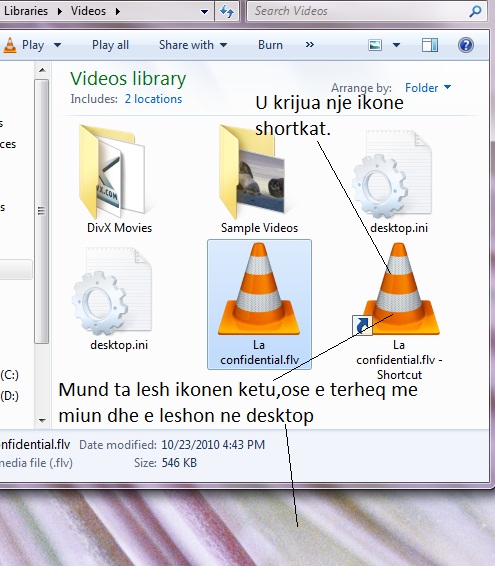The width and height of the screenshot is (495, 566).
Task: Click the VLC Play button in toolbar
Action: pyautogui.click(x=24, y=45)
